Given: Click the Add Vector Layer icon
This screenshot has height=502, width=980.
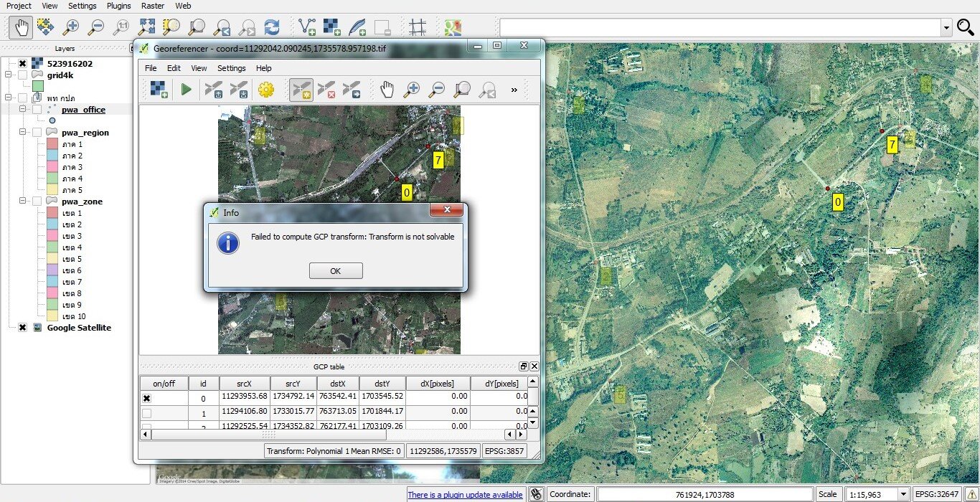Looking at the screenshot, I should click(x=307, y=28).
